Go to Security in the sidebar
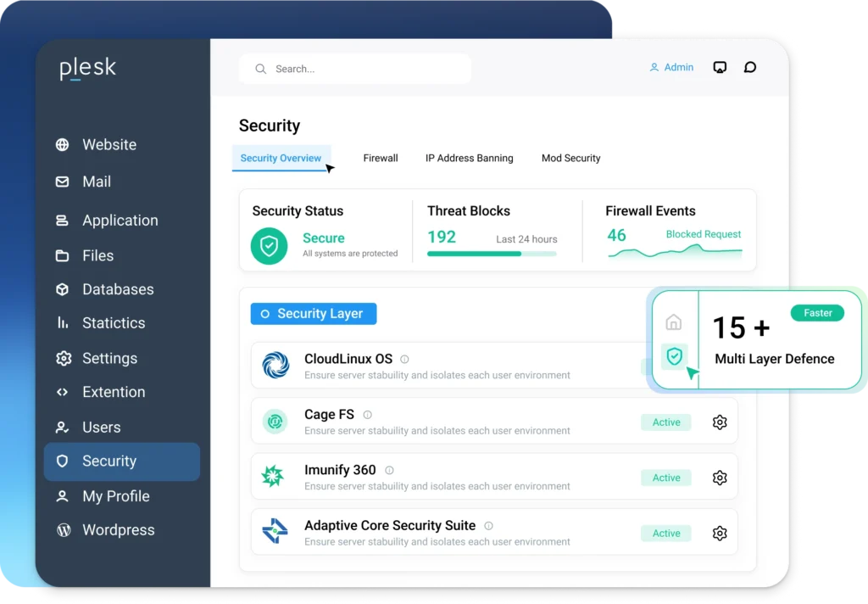The height and width of the screenshot is (604, 868). pos(122,461)
